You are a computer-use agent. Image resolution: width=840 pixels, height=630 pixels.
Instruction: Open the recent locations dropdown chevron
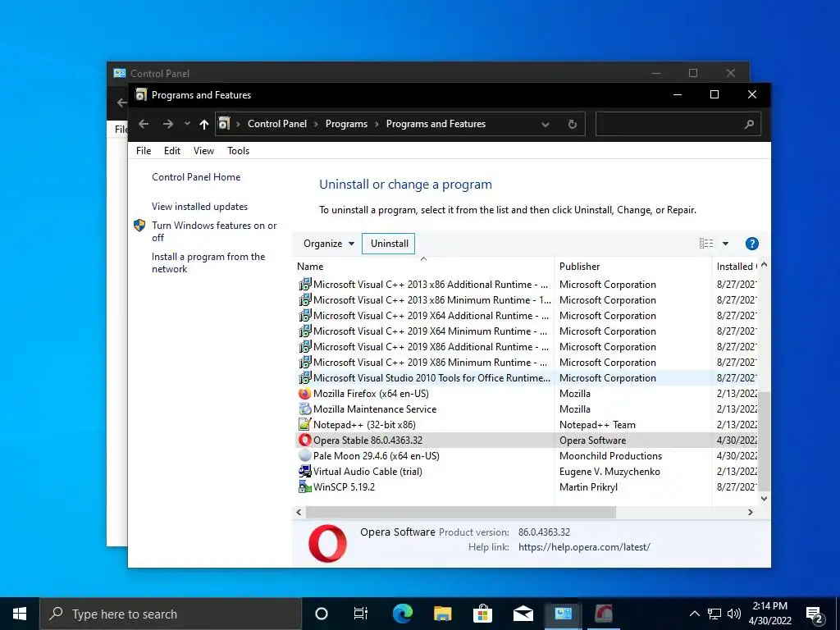[187, 124]
